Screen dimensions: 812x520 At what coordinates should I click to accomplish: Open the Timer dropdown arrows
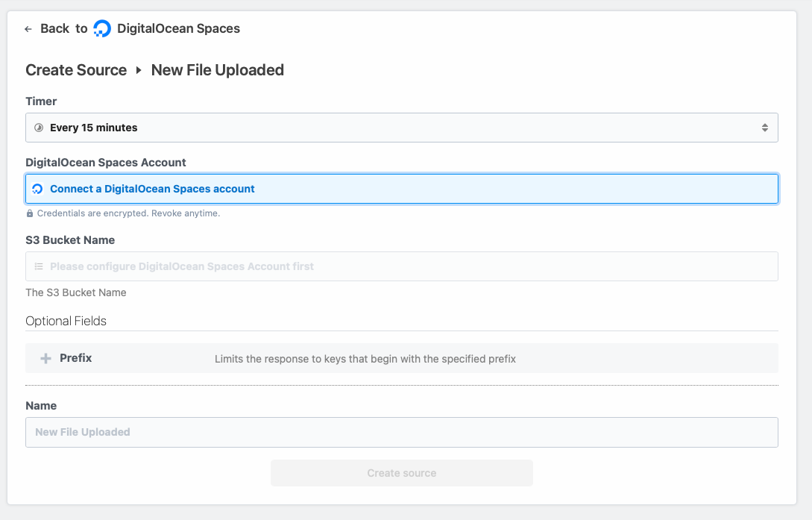(764, 128)
